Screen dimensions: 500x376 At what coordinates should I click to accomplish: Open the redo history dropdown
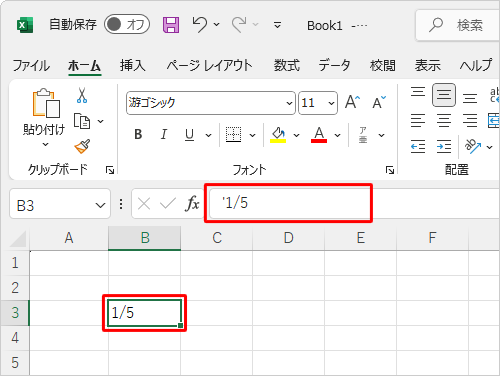click(x=256, y=25)
